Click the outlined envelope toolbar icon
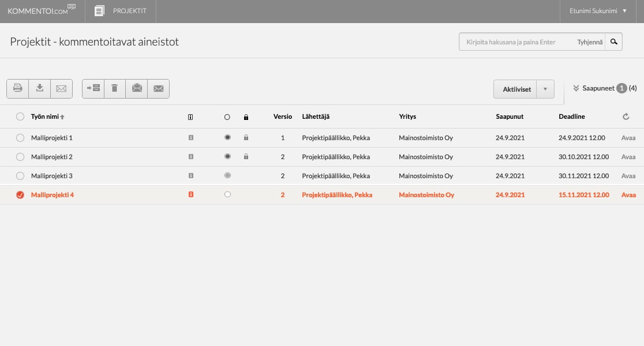 pos(61,88)
